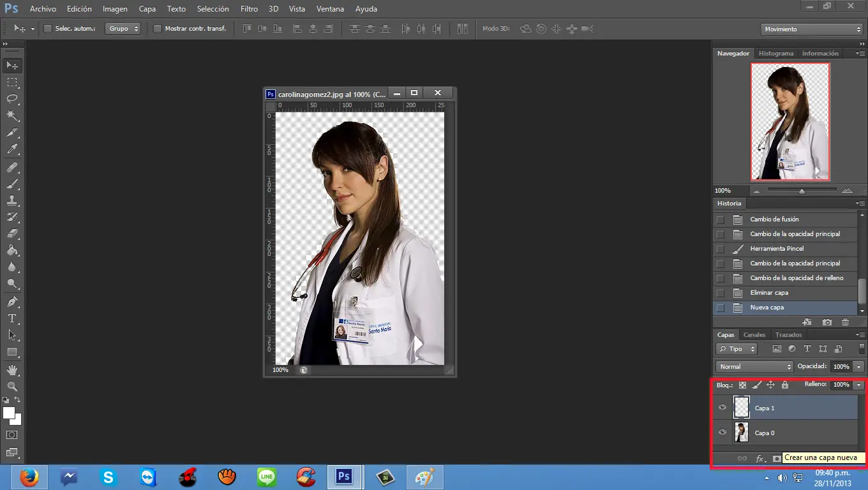Select the Healing Brush tool
This screenshot has width=868, height=490.
coord(12,167)
